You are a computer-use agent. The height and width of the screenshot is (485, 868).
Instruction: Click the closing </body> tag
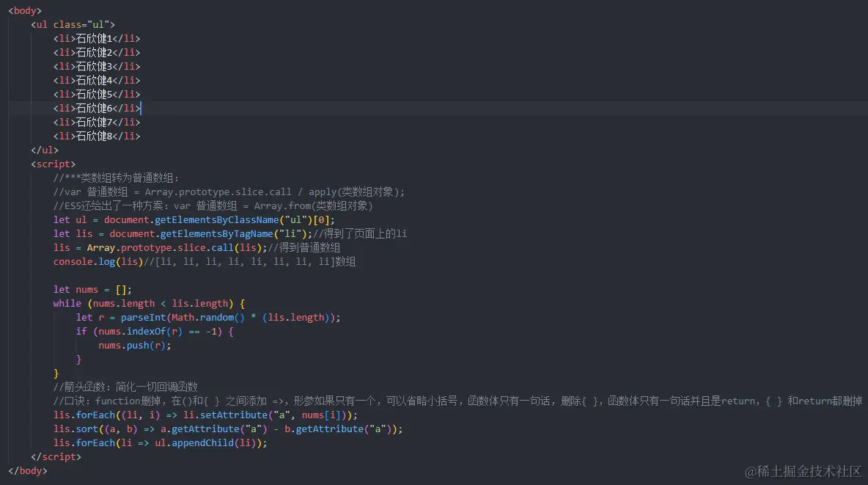[28, 470]
